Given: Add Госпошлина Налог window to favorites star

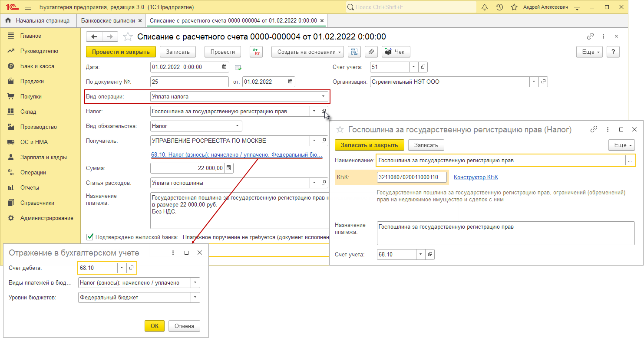Looking at the screenshot, I should (x=340, y=129).
